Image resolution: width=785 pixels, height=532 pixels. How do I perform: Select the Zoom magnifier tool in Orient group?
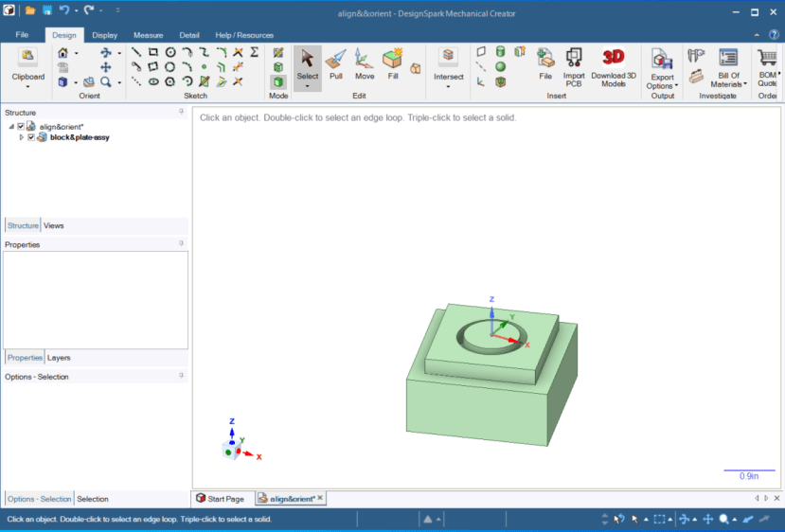(x=106, y=81)
